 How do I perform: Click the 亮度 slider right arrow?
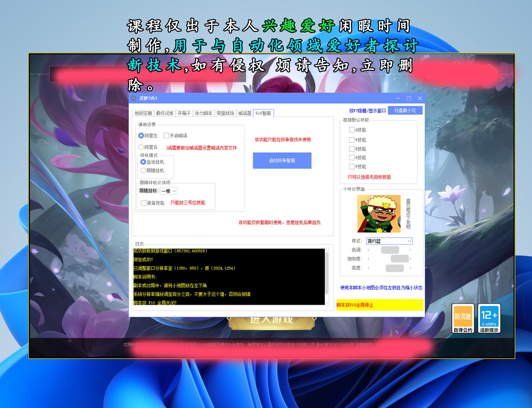[410, 268]
